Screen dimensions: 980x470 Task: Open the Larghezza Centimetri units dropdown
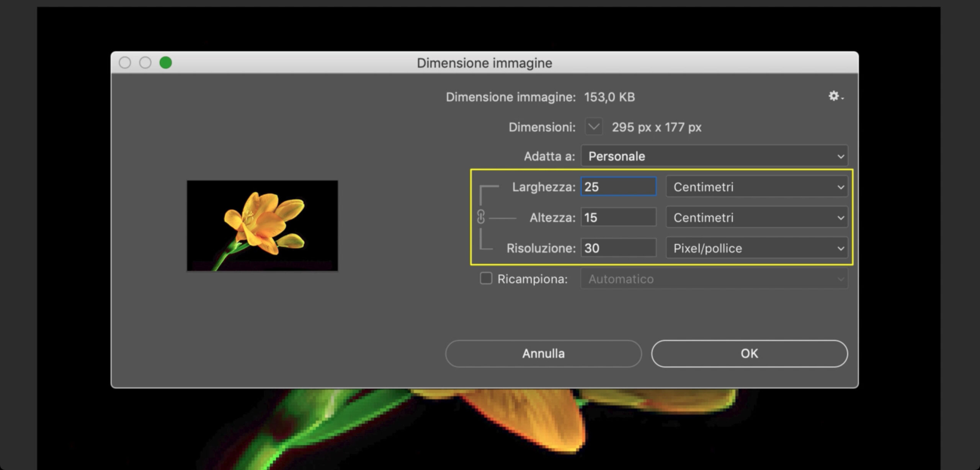pyautogui.click(x=757, y=187)
